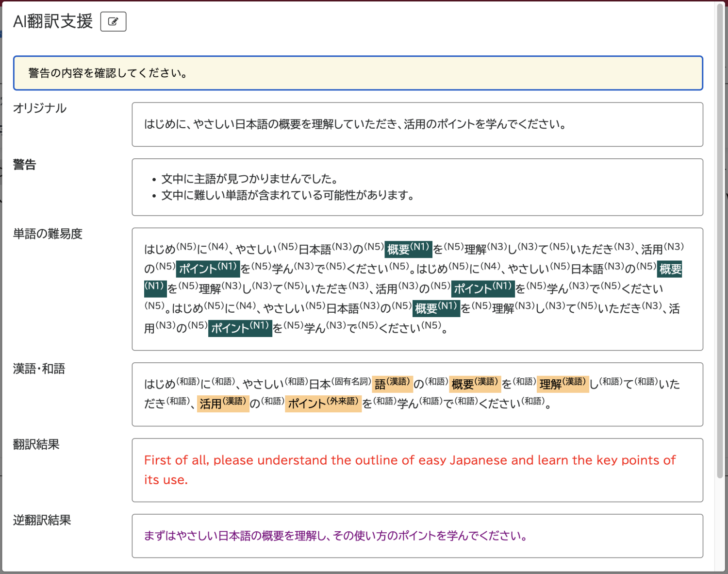
Task: Click the 逆翻訳結果 section label
Action: point(42,521)
